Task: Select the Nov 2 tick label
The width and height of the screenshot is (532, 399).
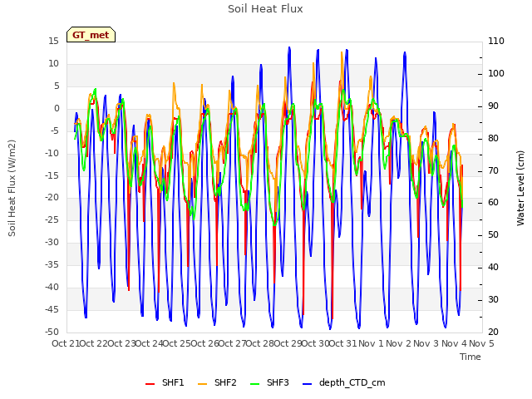Action: coord(399,343)
